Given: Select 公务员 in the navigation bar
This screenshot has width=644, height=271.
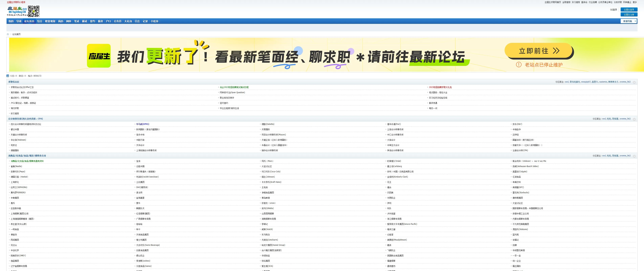Looking at the screenshot, I should click(118, 21).
